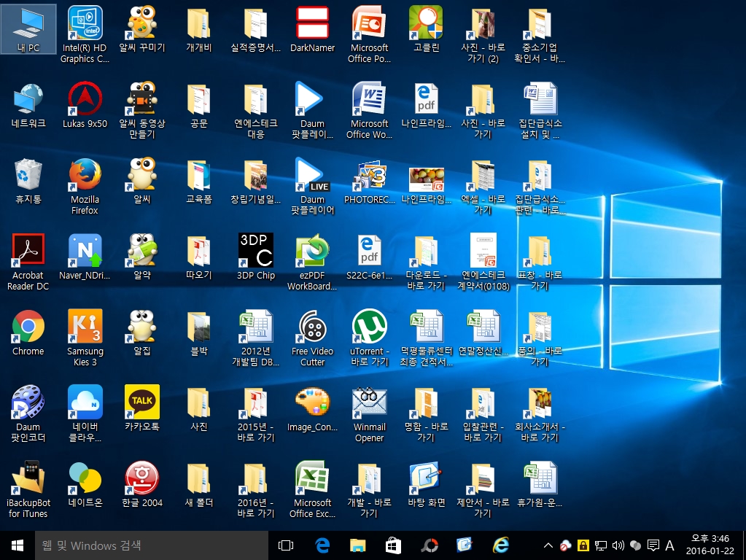Select the ezPDF WorkBoard shortcut
This screenshot has height=560, width=746.
tap(312, 262)
